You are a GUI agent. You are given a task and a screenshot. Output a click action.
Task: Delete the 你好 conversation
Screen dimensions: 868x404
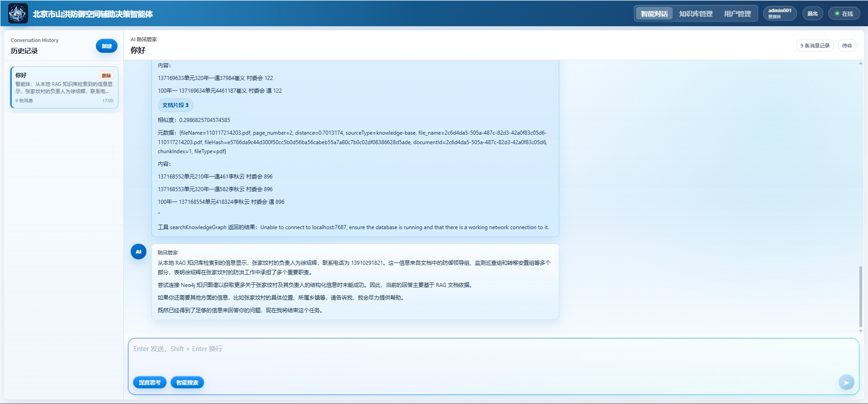click(x=106, y=75)
